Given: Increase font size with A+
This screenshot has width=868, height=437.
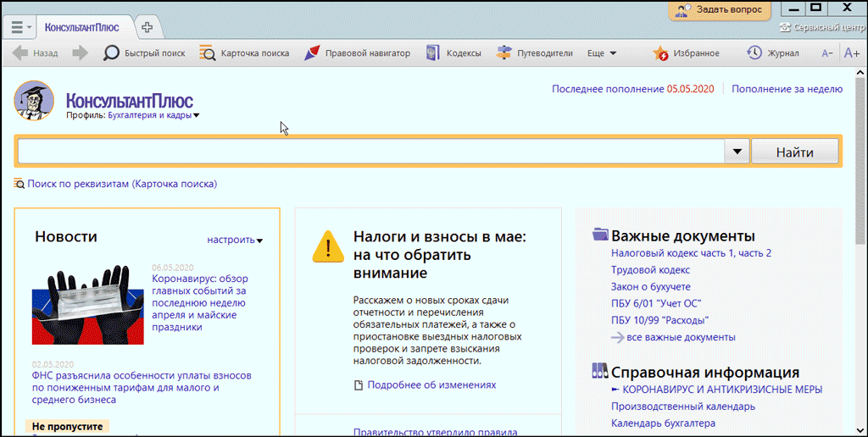Looking at the screenshot, I should tap(851, 53).
